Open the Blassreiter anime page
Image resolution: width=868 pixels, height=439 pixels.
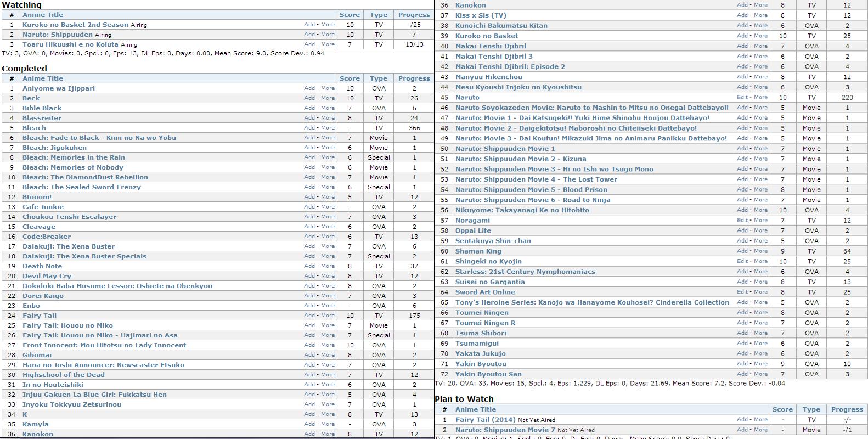[42, 118]
